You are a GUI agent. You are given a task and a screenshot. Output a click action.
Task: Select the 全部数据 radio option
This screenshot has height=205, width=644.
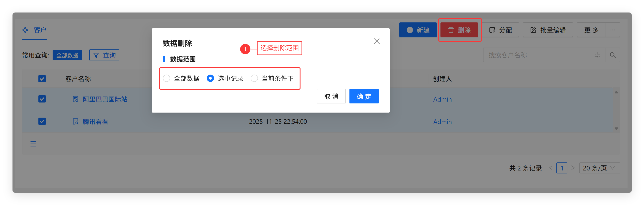point(166,78)
